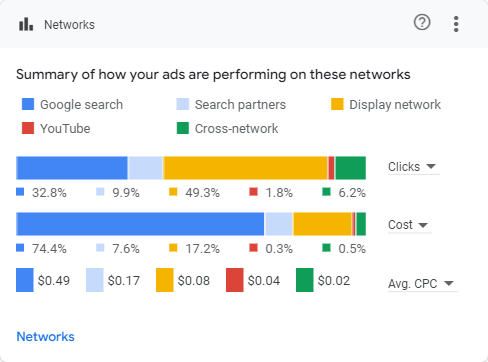Screen dimensions: 488x362
Task: Expand the Avg. CPC metric dropdown
Action: tap(422, 284)
